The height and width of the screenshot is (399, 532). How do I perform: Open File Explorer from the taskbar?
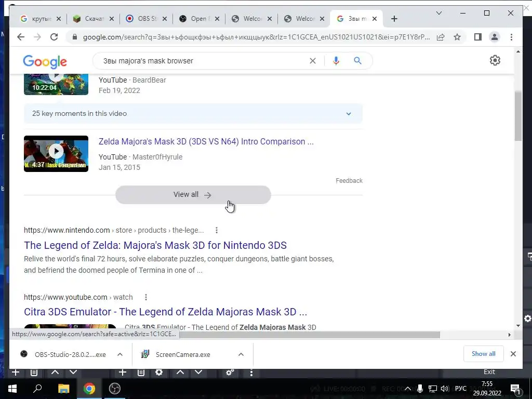[63, 389]
